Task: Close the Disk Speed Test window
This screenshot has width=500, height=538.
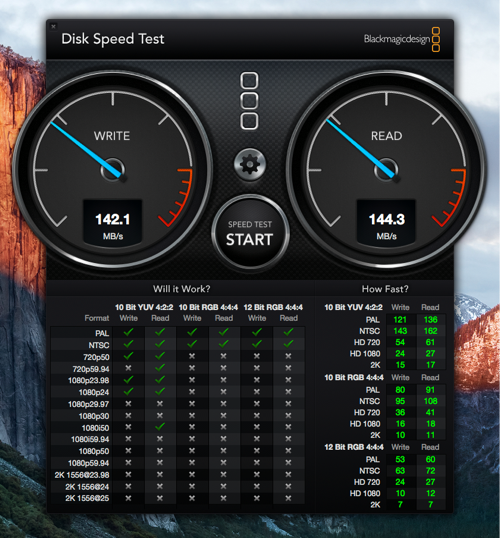Action: [x=53, y=26]
